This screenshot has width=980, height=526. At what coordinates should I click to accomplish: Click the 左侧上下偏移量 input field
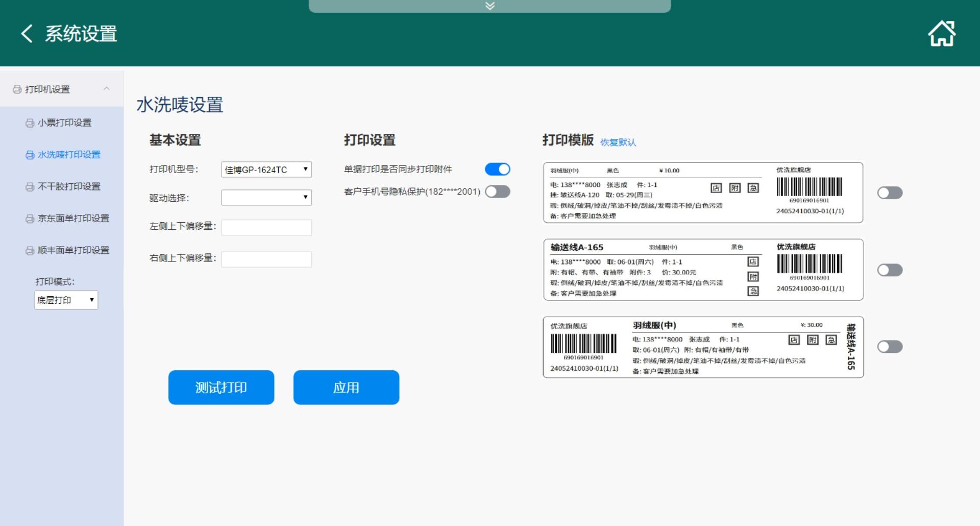(266, 227)
